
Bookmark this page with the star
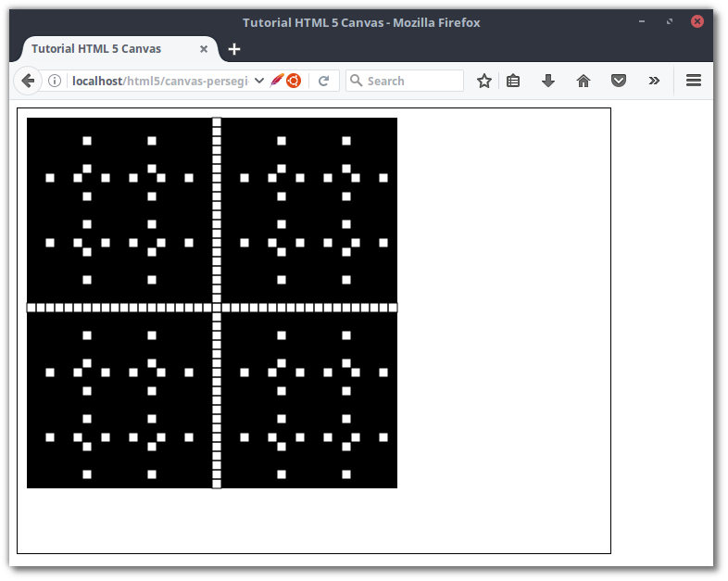pos(483,81)
